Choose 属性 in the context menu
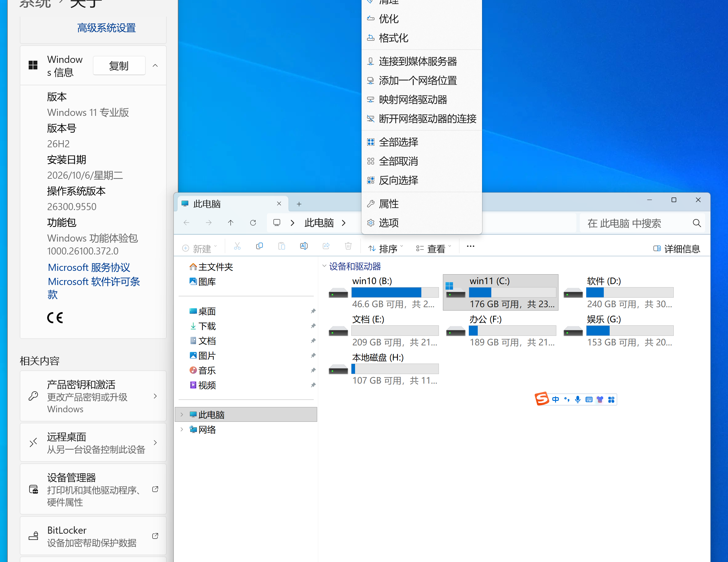The image size is (728, 562). click(x=422, y=204)
